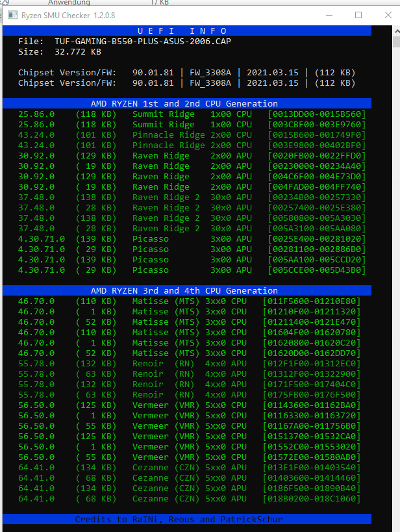Click 'Anwendung' in the background window
The height and width of the screenshot is (532, 400).
click(69, 3)
